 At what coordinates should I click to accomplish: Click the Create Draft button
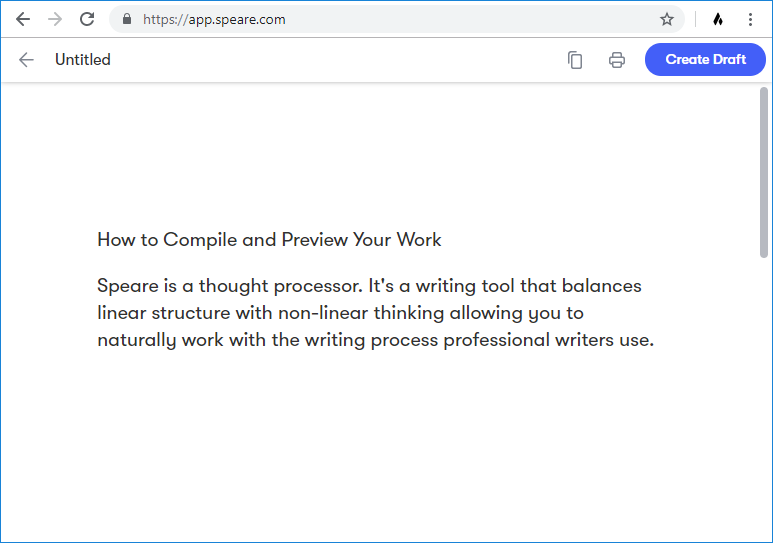click(x=705, y=59)
